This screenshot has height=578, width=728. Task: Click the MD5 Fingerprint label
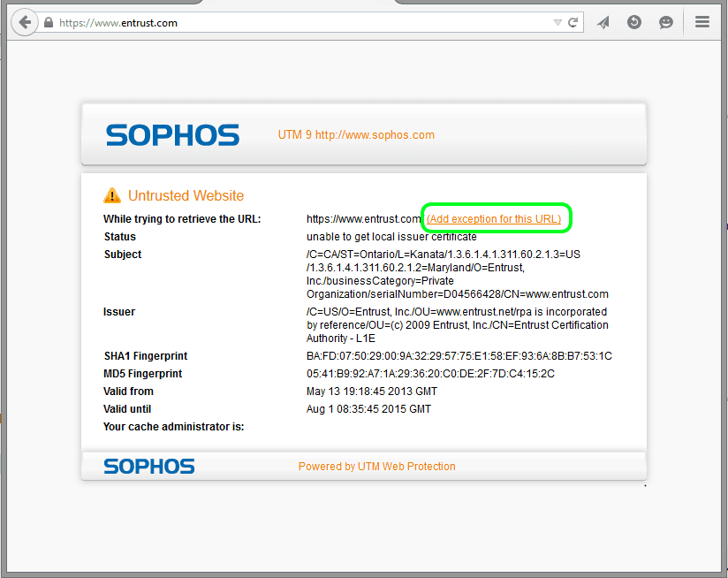(x=142, y=374)
